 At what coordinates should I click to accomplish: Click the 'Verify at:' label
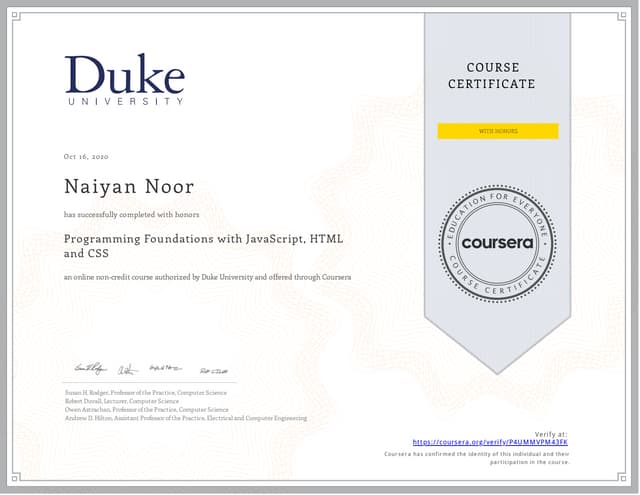click(x=551, y=434)
